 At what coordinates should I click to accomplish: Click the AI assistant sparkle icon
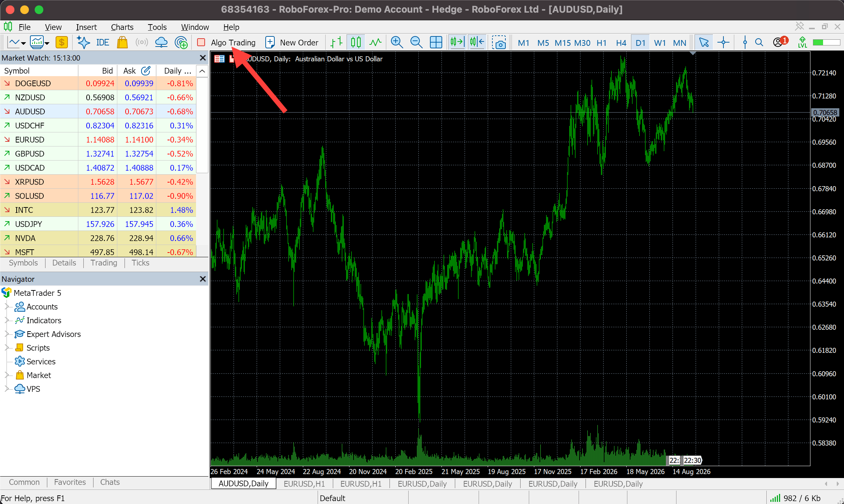83,43
